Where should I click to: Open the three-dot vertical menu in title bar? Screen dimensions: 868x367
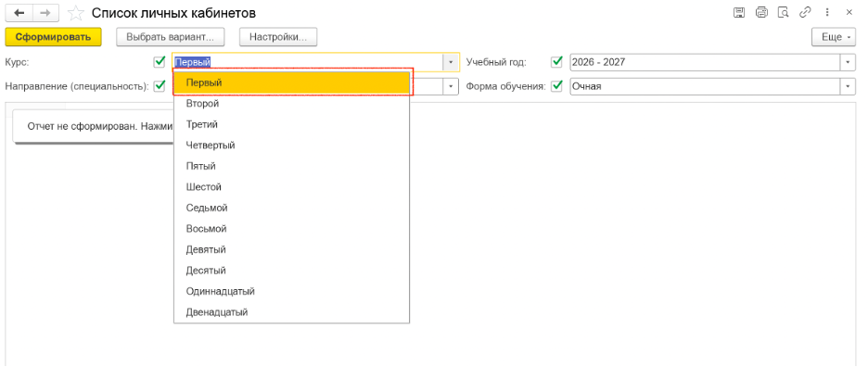tap(827, 13)
